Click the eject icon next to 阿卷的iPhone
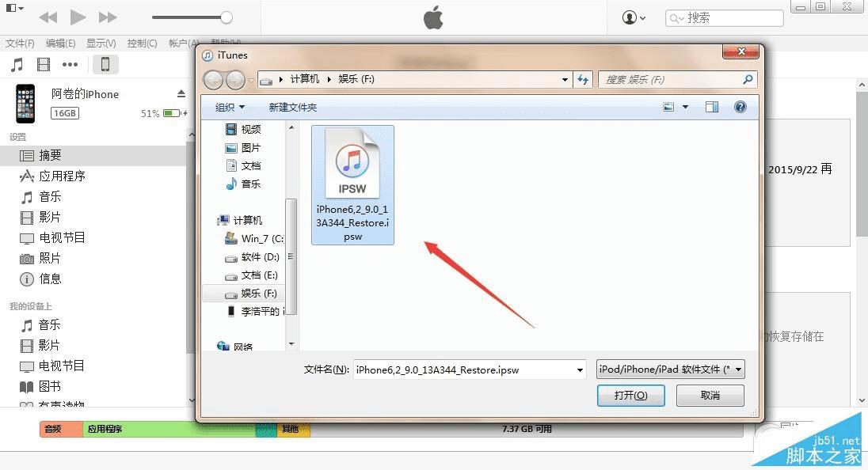This screenshot has width=868, height=470. tap(181, 93)
